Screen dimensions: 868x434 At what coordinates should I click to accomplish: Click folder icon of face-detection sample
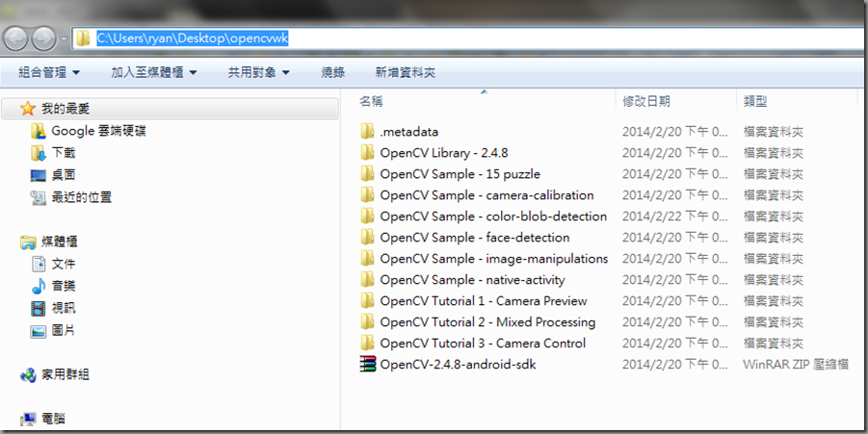[367, 237]
